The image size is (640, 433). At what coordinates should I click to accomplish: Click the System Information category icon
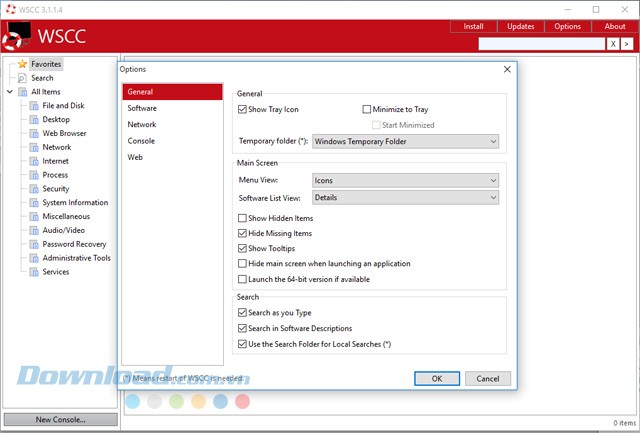click(34, 203)
